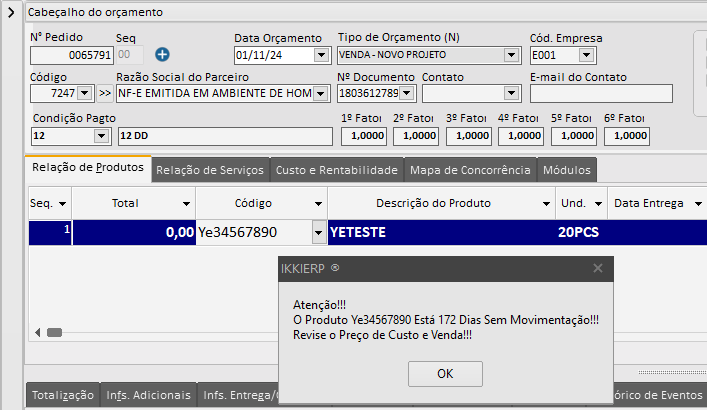
Task: Click the Total cell showing 0,00
Action: pyautogui.click(x=134, y=233)
